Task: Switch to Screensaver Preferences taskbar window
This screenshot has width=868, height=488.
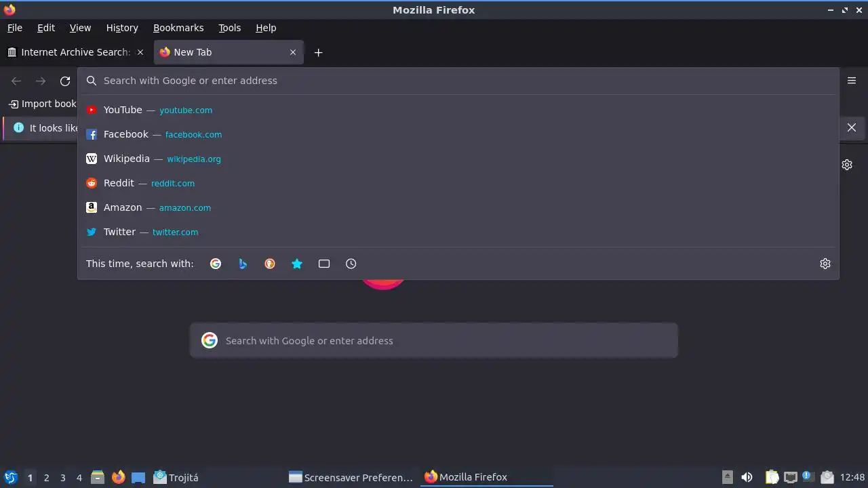Action: click(351, 477)
